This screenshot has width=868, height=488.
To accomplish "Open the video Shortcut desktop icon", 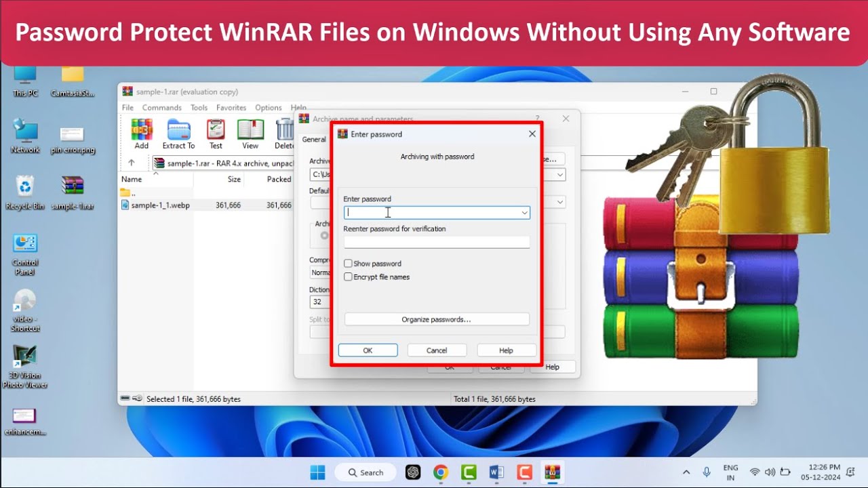I will coord(25,310).
